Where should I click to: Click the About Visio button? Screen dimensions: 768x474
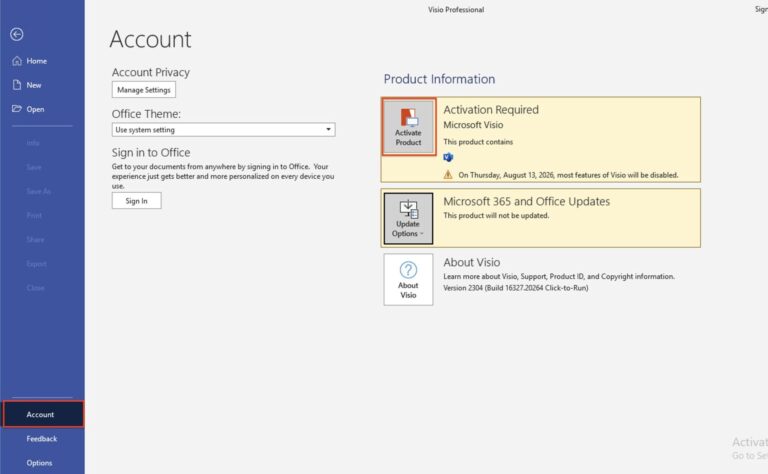[x=408, y=280]
